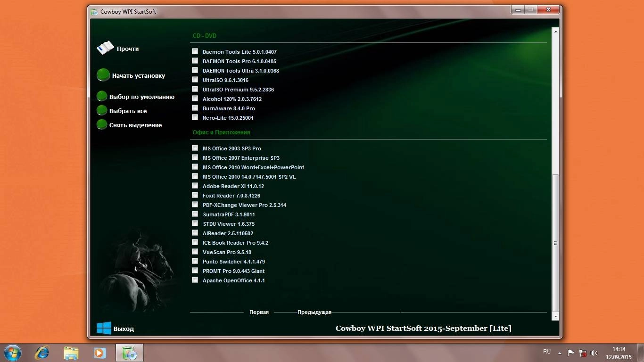Image resolution: width=644 pixels, height=362 pixels.
Task: Click the green Начать установку orb
Action: pyautogui.click(x=103, y=75)
